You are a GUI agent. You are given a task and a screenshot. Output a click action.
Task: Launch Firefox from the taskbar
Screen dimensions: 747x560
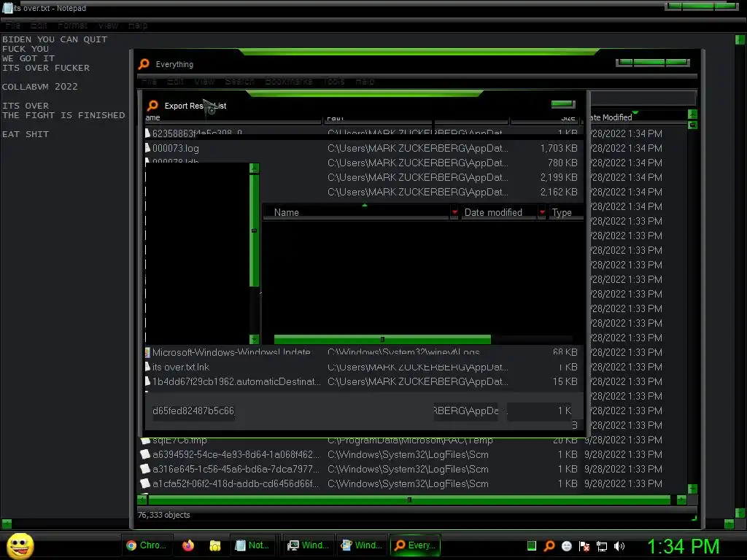(x=188, y=545)
